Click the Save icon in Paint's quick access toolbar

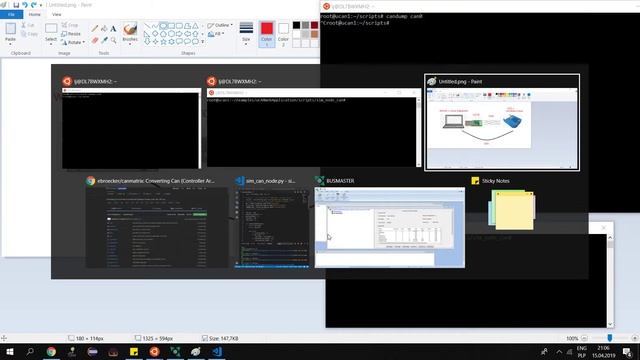pos(16,5)
